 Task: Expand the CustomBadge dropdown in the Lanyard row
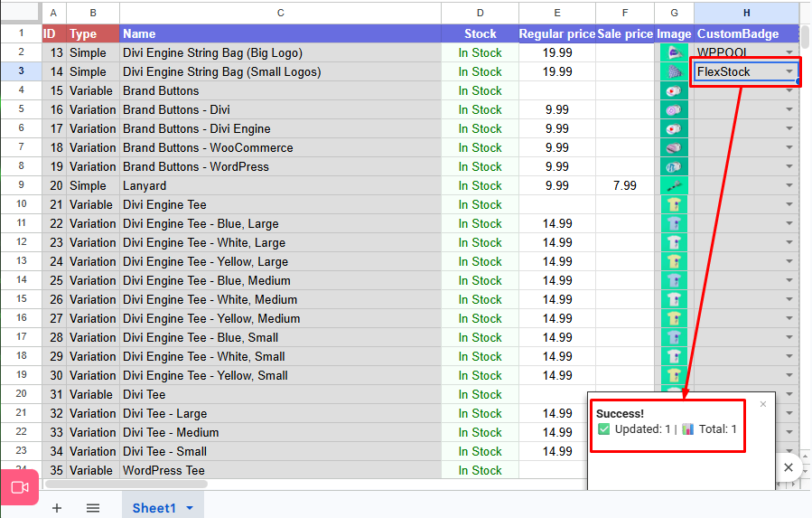tap(789, 185)
